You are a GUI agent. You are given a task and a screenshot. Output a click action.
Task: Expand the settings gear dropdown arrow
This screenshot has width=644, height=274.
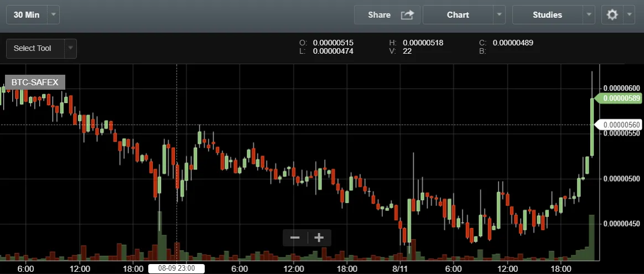(630, 15)
